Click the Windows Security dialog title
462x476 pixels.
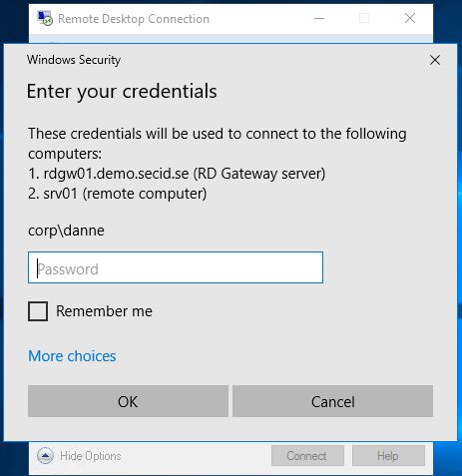pyautogui.click(x=74, y=60)
